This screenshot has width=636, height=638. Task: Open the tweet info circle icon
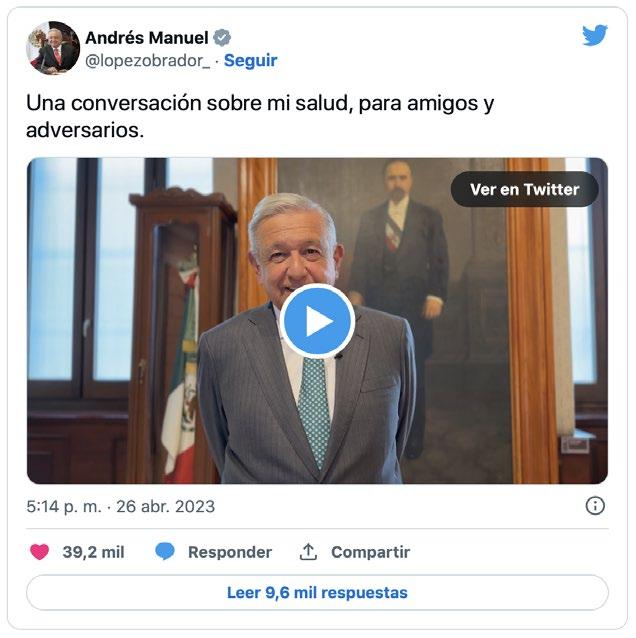[595, 506]
